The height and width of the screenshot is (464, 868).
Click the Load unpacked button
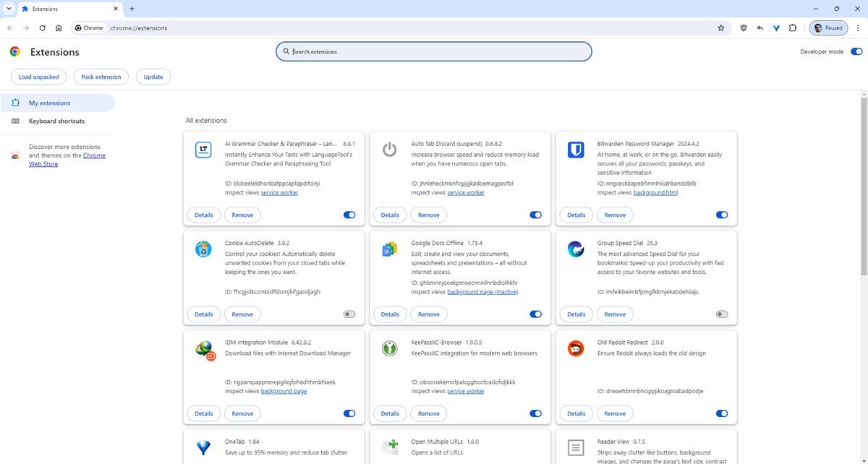tap(38, 77)
